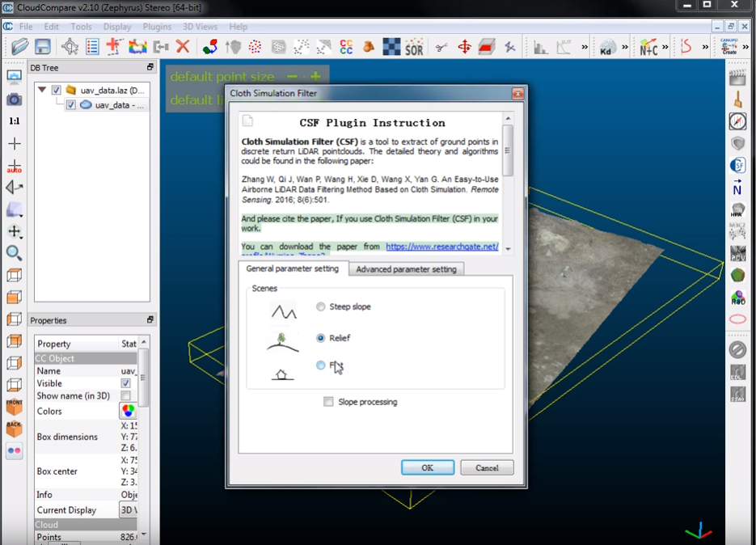The image size is (756, 545).
Task: Click the Kd tree plugin icon
Action: (606, 47)
